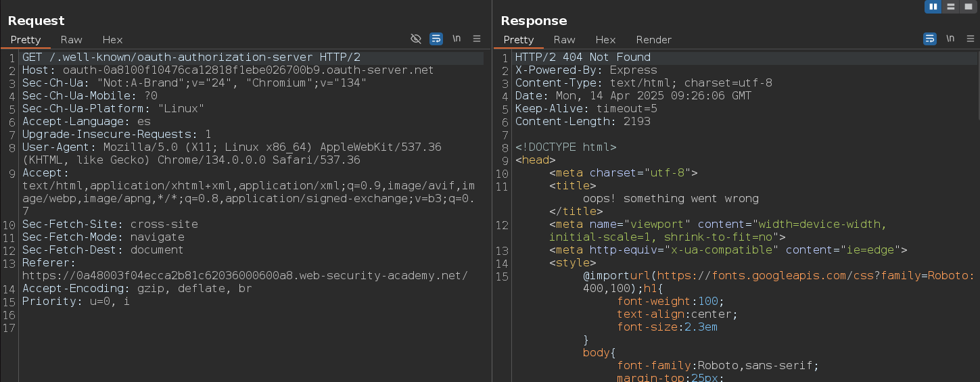Image resolution: width=980 pixels, height=382 pixels.
Task: Click the Referer URL in request
Action: [x=244, y=276]
